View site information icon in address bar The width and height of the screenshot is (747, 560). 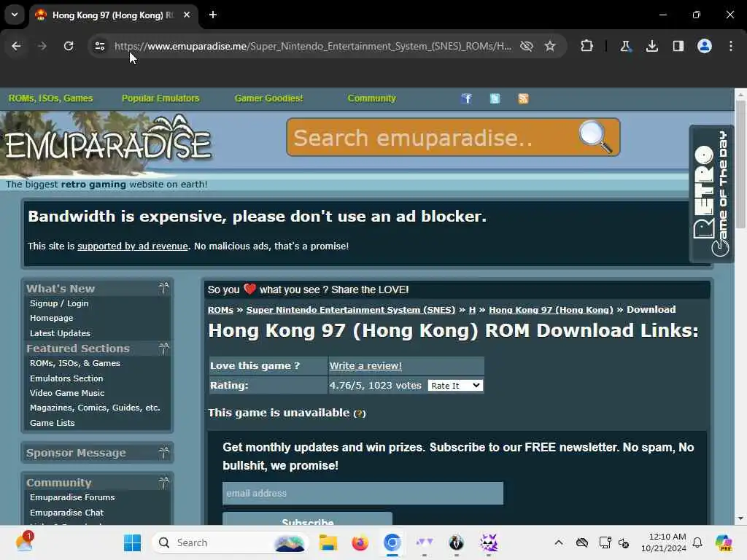[x=99, y=46]
